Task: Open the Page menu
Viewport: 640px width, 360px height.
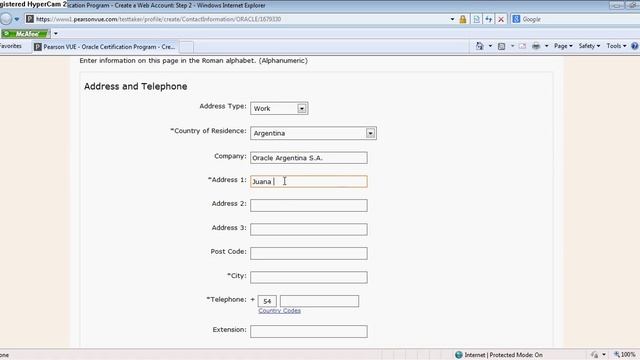Action: [x=563, y=46]
